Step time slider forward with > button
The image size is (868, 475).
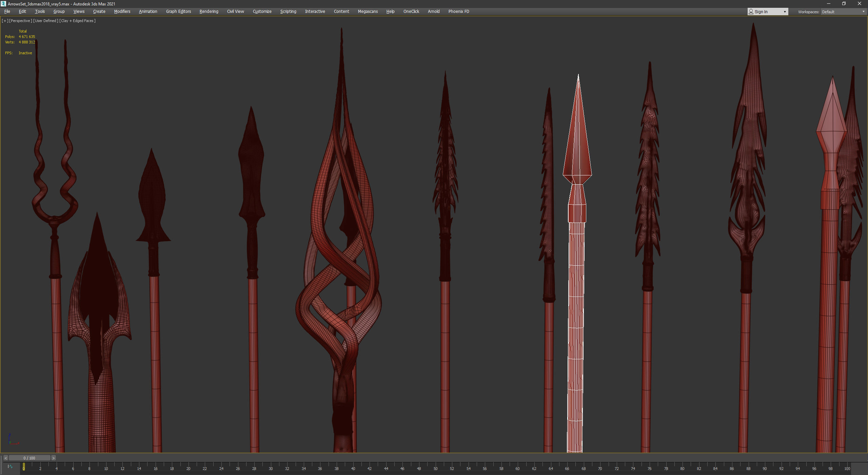53,458
